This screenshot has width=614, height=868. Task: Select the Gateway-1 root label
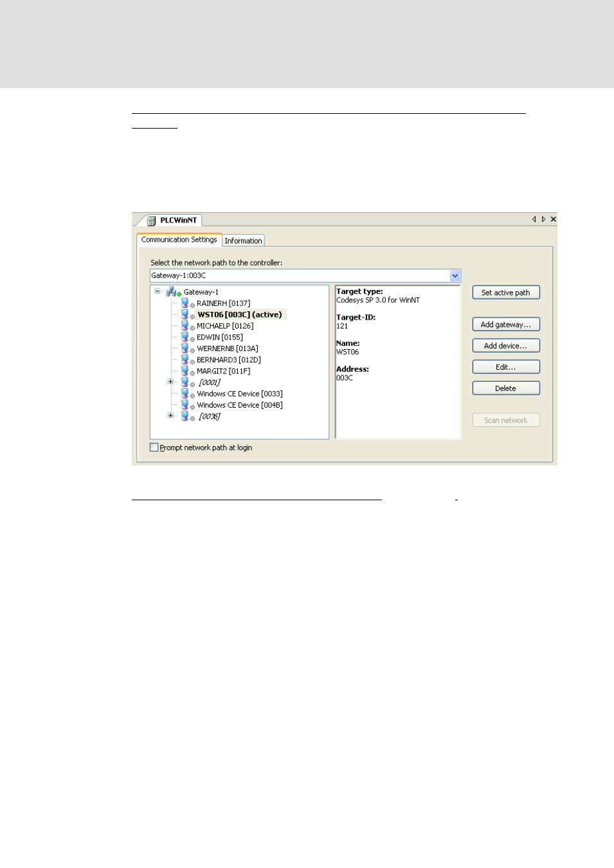201,292
